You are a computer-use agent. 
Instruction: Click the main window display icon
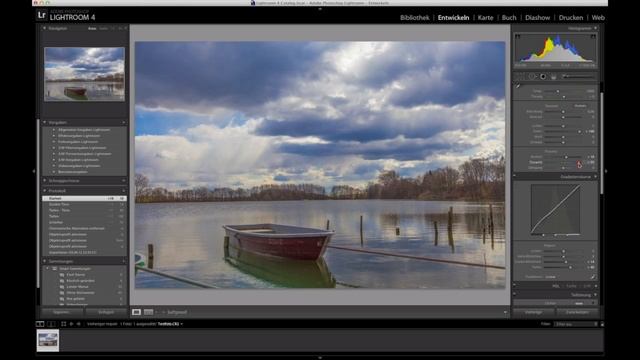(40, 324)
